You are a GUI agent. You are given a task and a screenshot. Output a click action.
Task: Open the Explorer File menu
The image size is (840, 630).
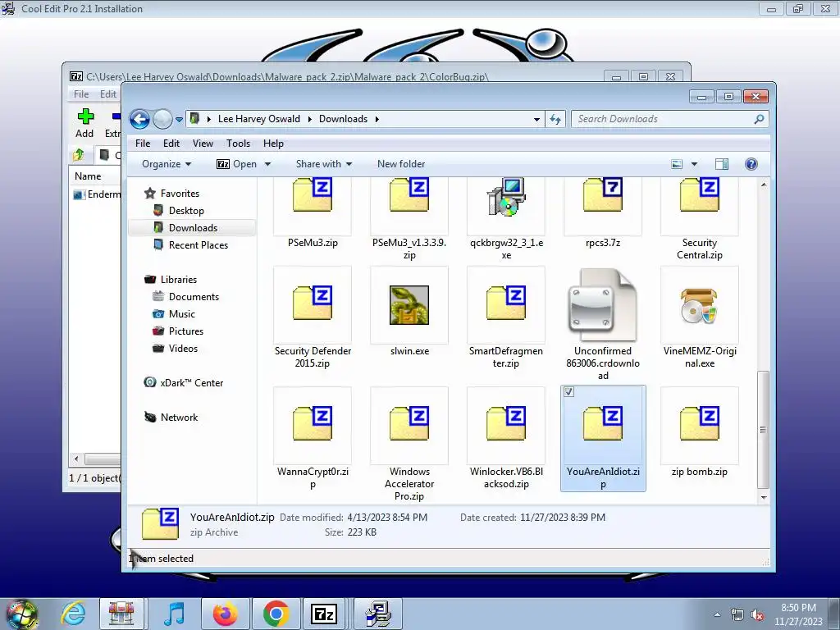pyautogui.click(x=143, y=144)
